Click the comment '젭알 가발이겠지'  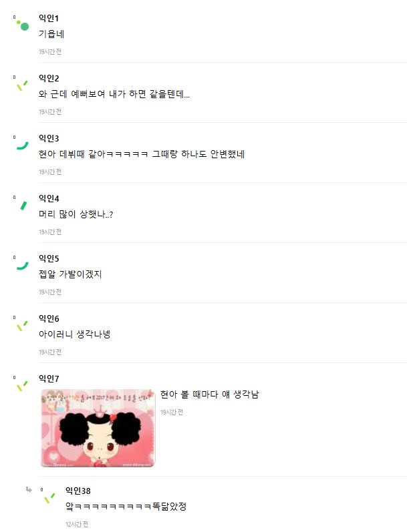70,274
